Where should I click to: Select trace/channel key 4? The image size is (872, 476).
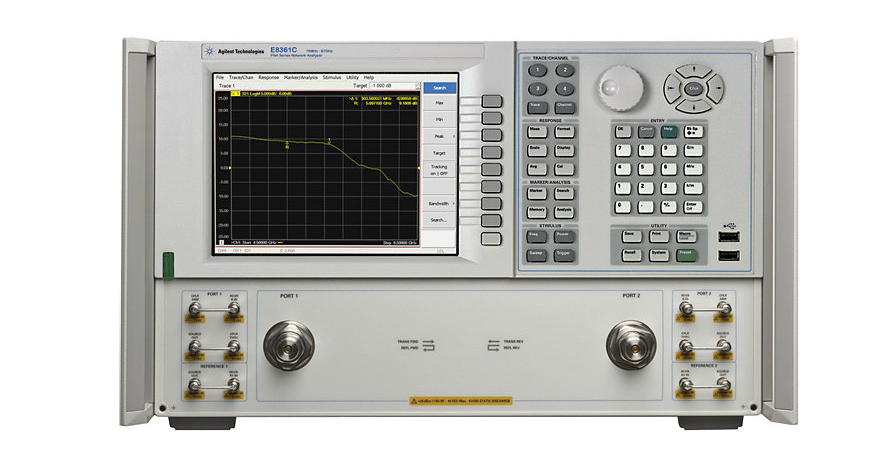(564, 88)
